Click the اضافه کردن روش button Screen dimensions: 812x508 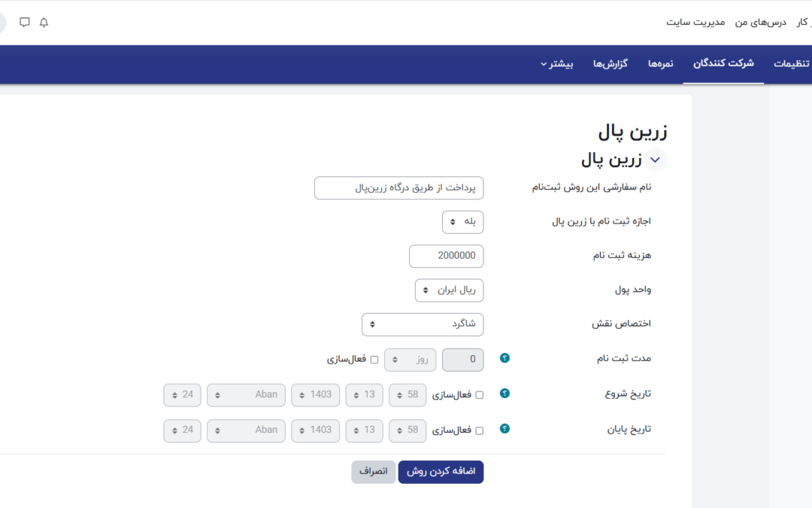point(441,472)
